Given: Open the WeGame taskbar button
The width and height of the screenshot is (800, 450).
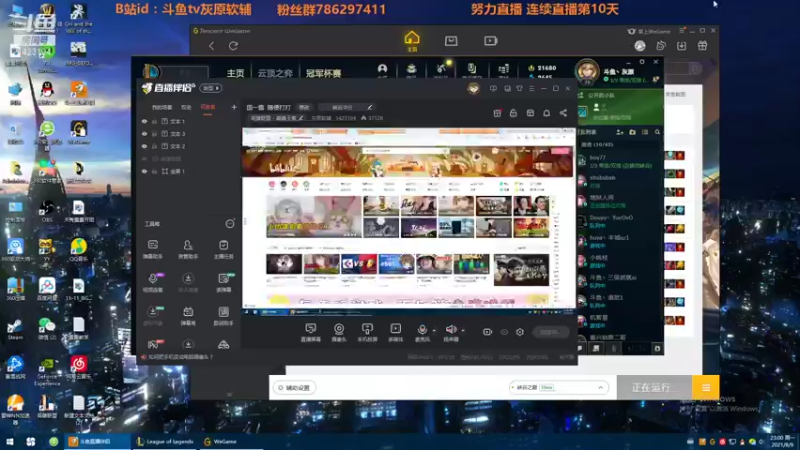Looking at the screenshot, I should pos(231,441).
